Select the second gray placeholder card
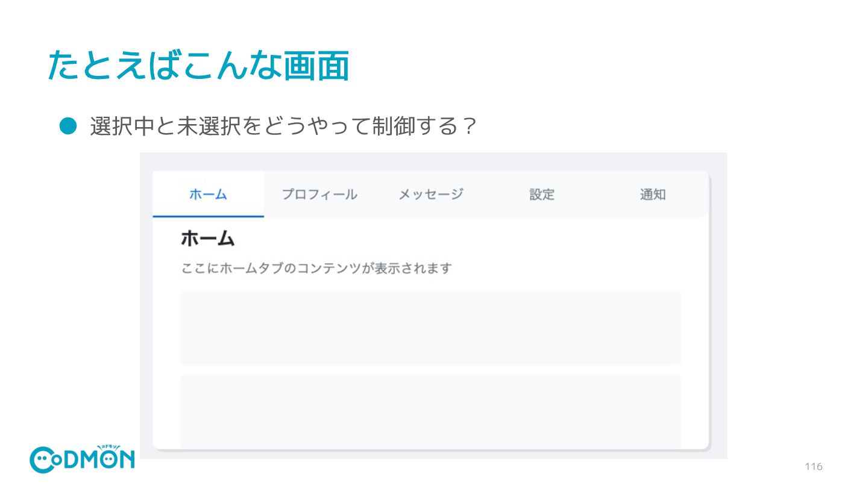This screenshot has width=868, height=488. [430, 411]
